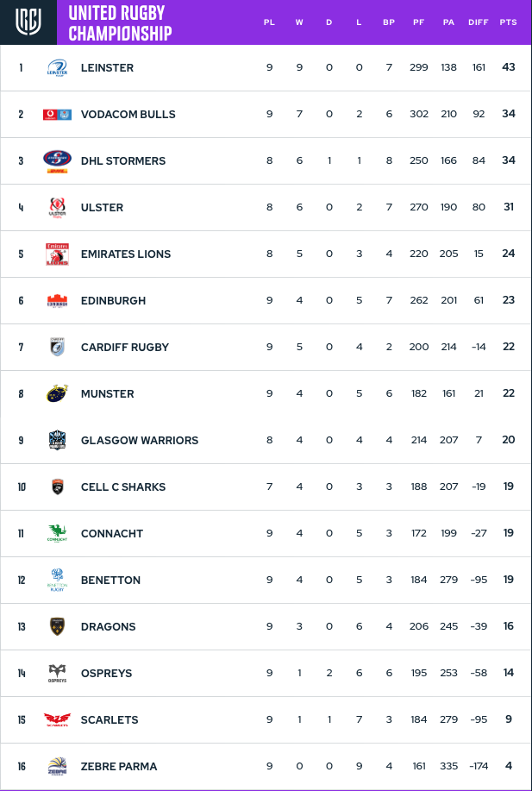Click the United Rugby Championship title

(x=120, y=22)
